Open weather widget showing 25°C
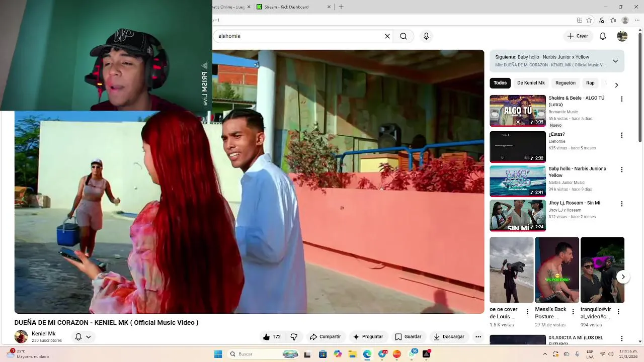 click(28, 354)
